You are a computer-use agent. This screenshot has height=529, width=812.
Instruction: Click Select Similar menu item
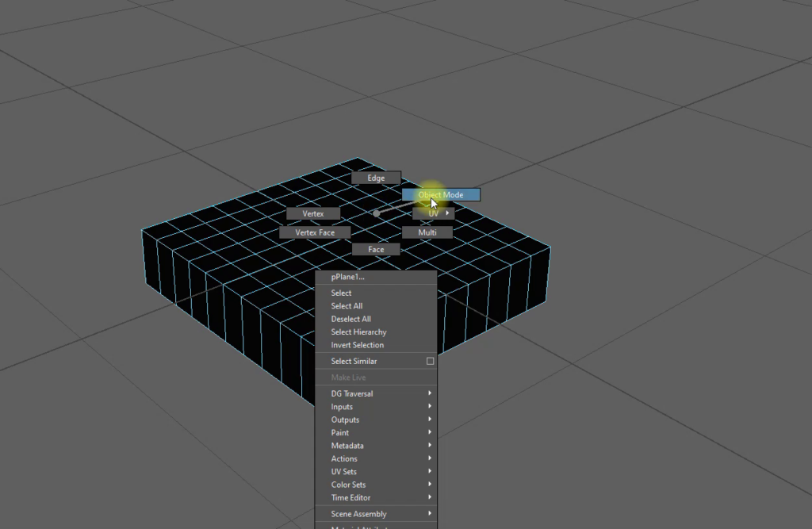click(x=370, y=361)
